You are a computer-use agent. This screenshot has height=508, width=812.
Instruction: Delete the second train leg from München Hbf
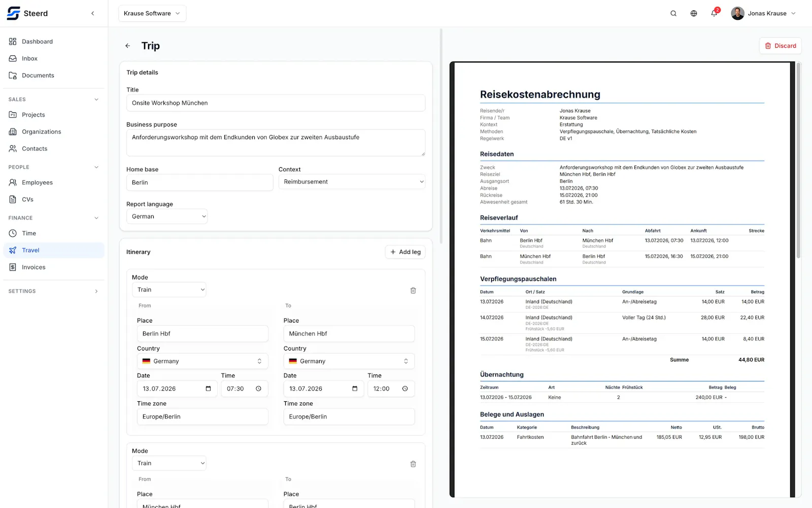tap(413, 464)
